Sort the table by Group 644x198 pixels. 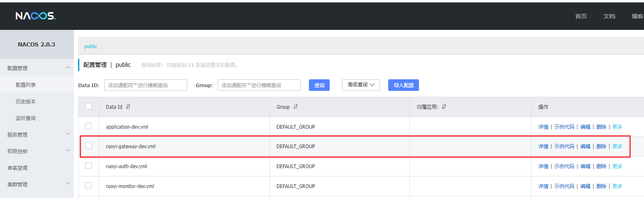(296, 107)
